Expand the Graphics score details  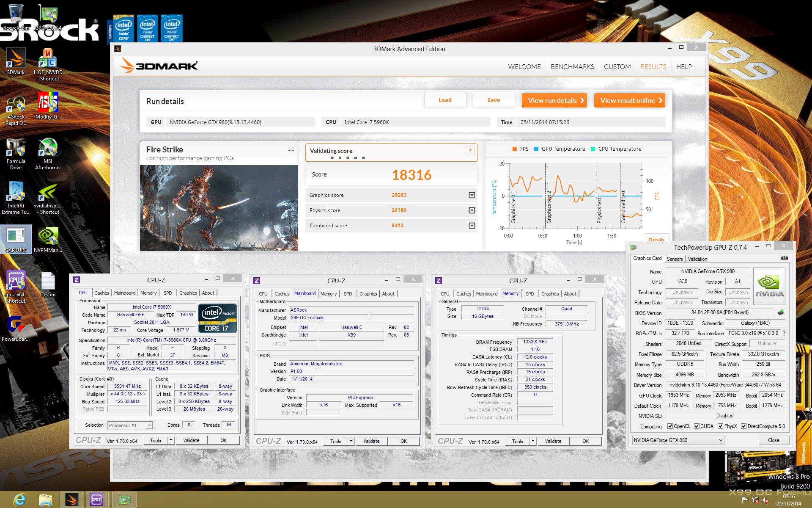[x=472, y=195]
